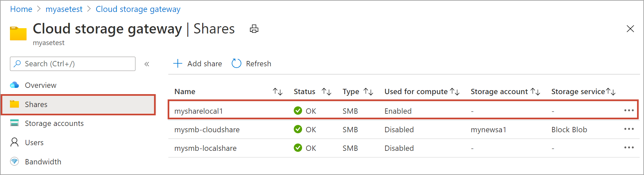Open the Overview cloud icon item
Viewport: 644px width, 175px height.
(x=15, y=85)
